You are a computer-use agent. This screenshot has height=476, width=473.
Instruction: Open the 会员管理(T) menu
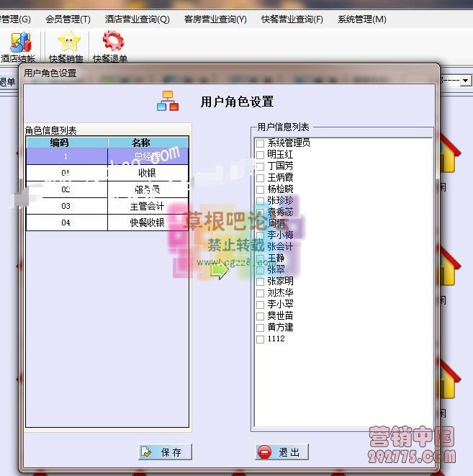pyautogui.click(x=68, y=19)
